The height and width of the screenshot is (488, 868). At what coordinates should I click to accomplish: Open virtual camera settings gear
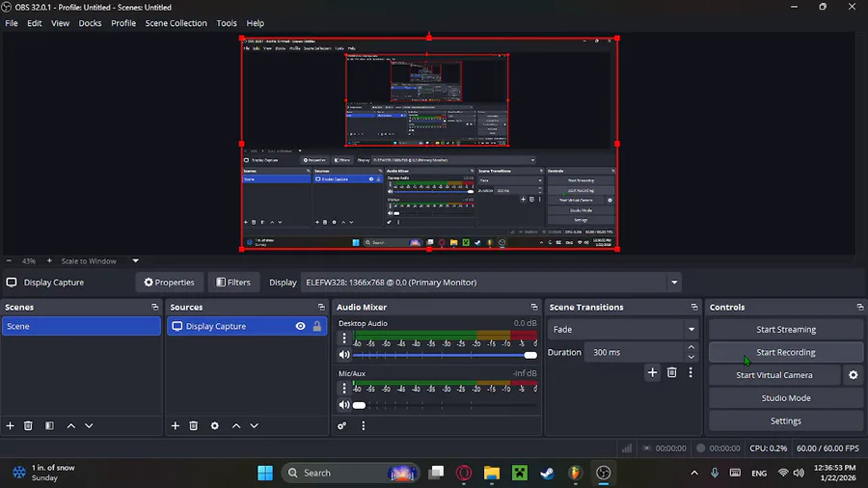tap(854, 375)
